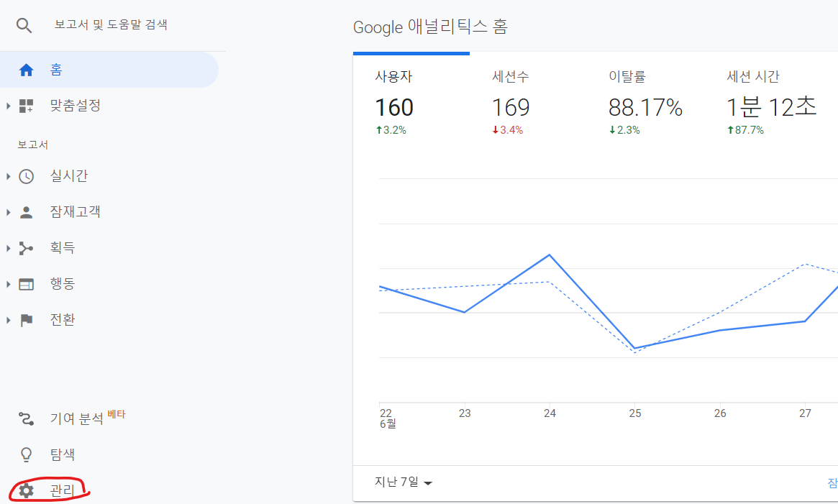Select the 이탈률 metric tab

(627, 76)
